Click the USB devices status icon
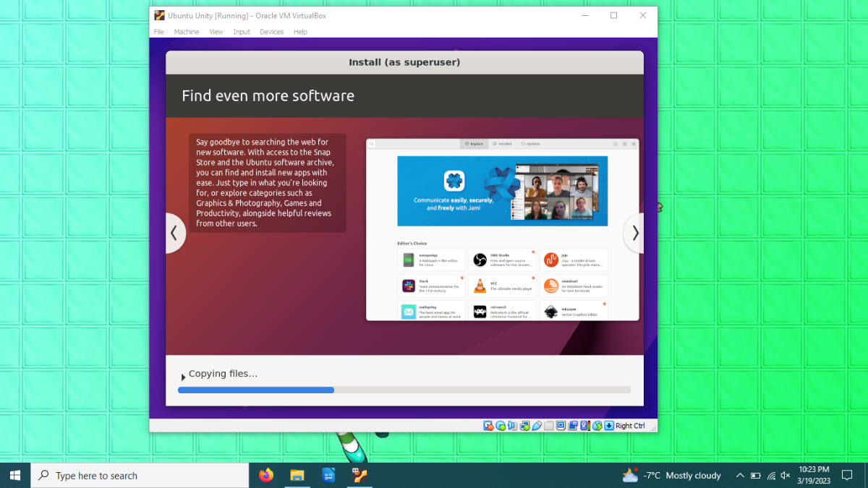 point(537,426)
